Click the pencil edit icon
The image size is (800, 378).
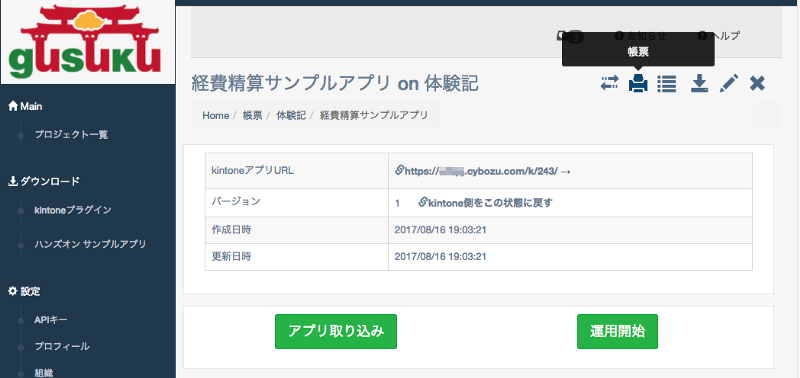(729, 83)
